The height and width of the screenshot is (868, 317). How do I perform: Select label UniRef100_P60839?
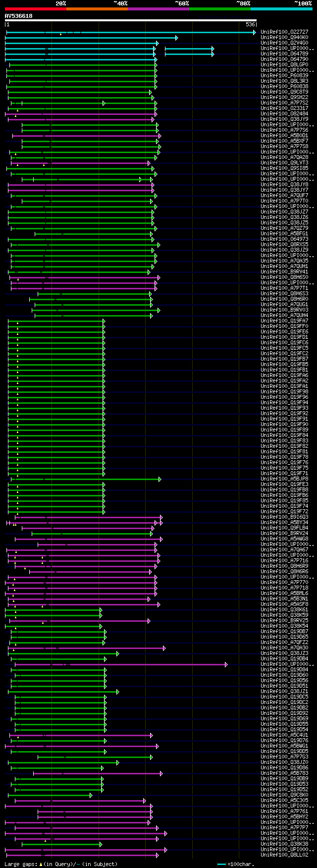point(284,76)
